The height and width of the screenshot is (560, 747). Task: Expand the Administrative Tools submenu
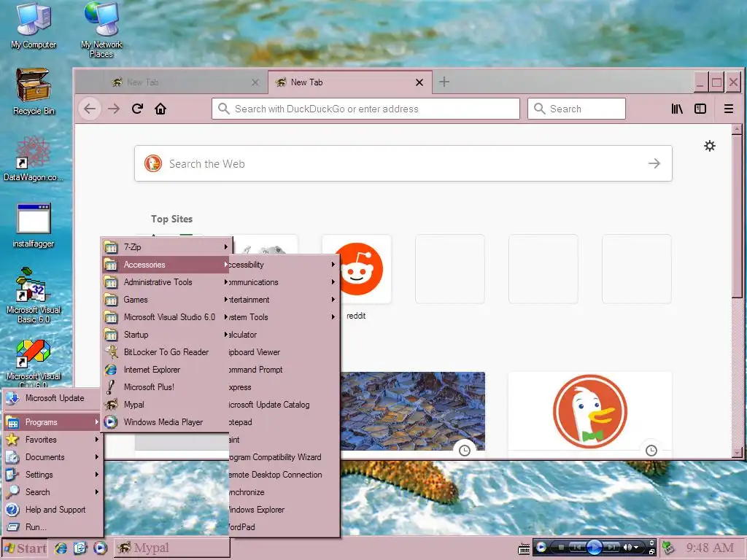pos(166,282)
